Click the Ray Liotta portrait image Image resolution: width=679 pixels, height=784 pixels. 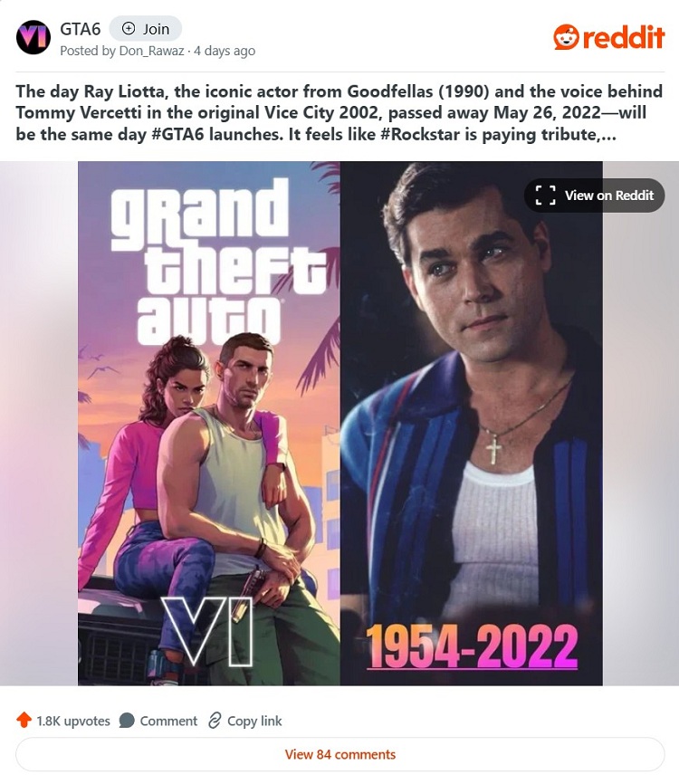472,423
